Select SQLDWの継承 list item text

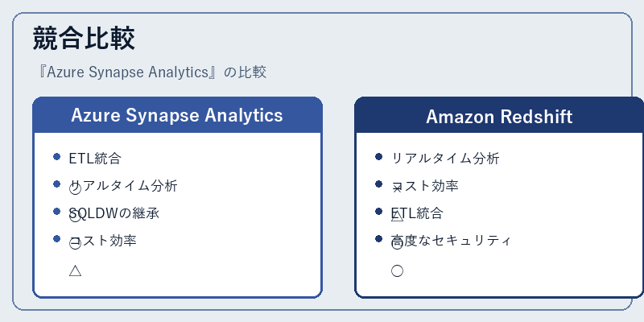(x=114, y=213)
